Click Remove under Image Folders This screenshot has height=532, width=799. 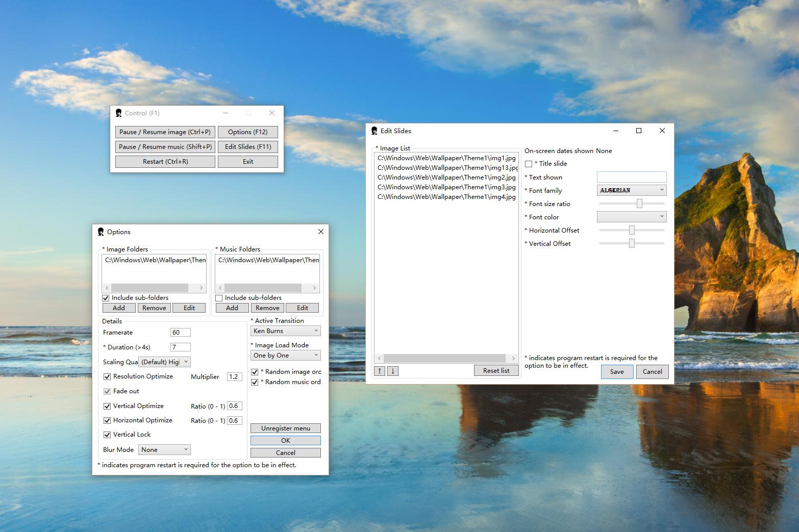pos(154,308)
